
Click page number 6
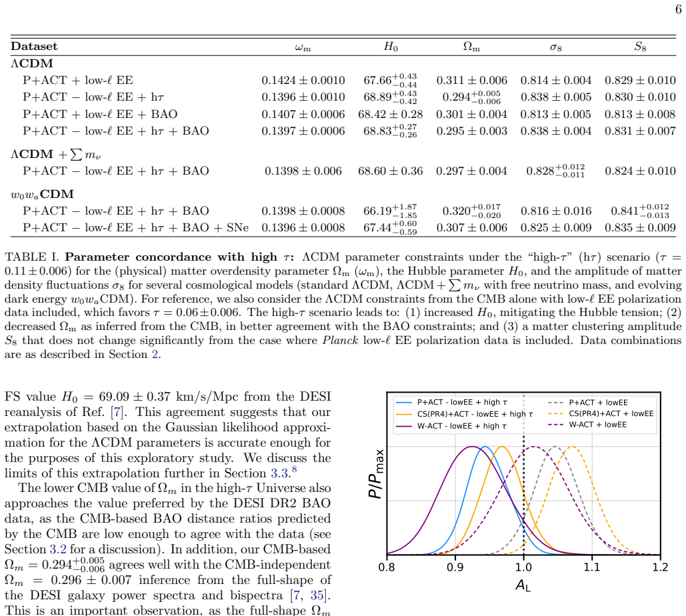coord(678,9)
